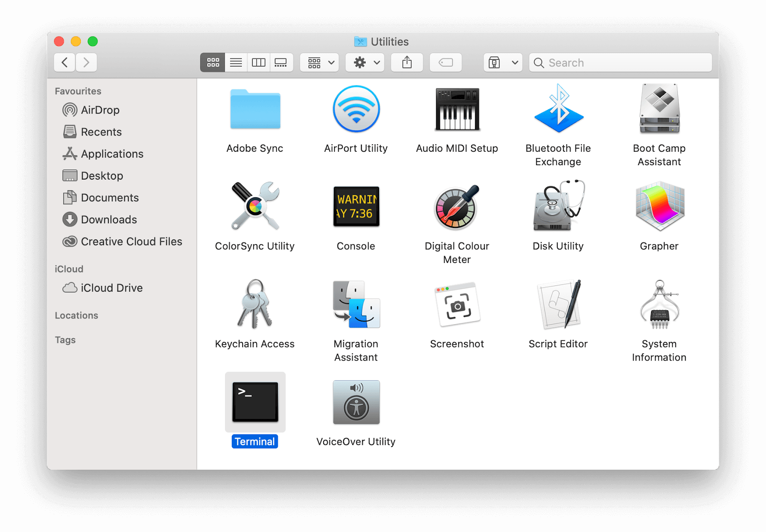Switch to list view
Screen dimensions: 766x532
236,62
